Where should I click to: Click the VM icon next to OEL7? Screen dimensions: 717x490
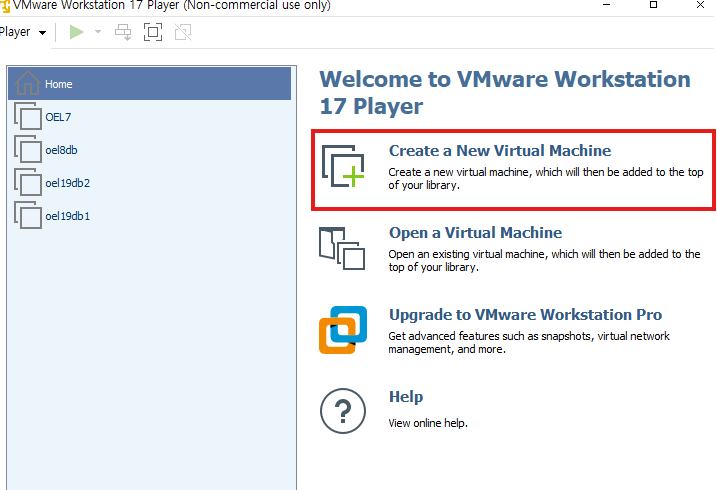point(28,116)
